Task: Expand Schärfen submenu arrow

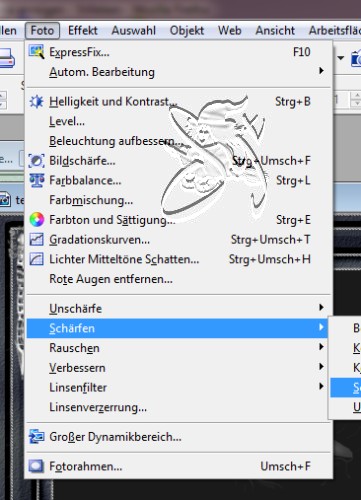Action: (x=321, y=327)
